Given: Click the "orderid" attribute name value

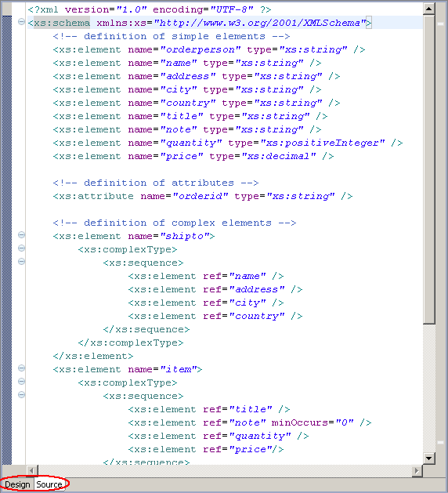Looking at the screenshot, I should [201, 196].
